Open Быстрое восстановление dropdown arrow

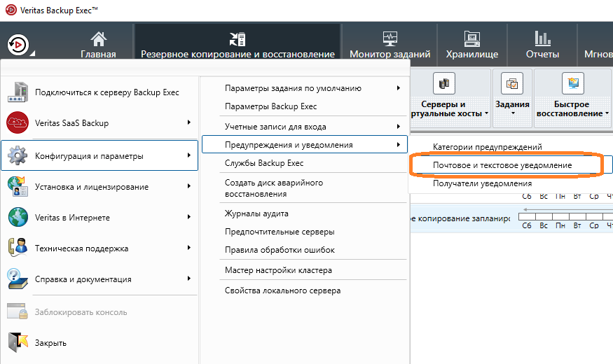pyautogui.click(x=607, y=113)
